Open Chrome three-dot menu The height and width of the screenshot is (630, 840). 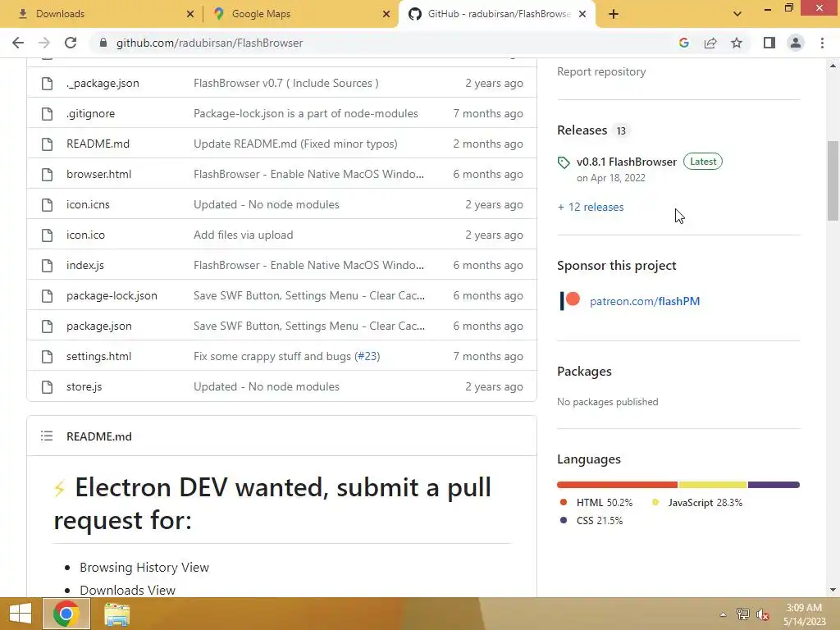coord(822,43)
